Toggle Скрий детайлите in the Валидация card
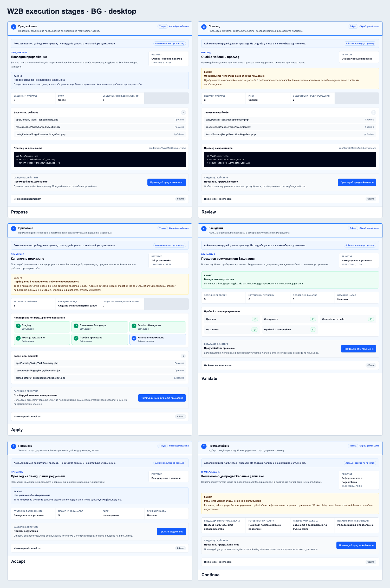Image resolution: width=390 pixels, height=588 pixels. [369, 228]
